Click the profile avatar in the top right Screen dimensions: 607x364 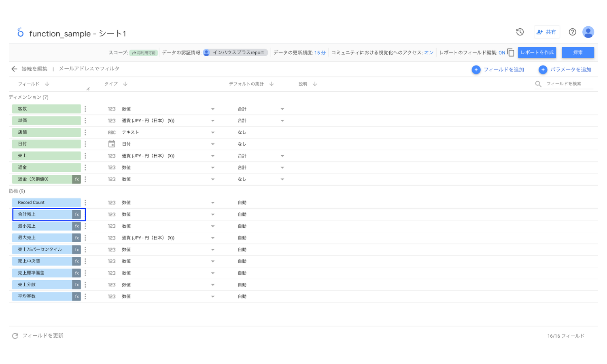pyautogui.click(x=588, y=32)
